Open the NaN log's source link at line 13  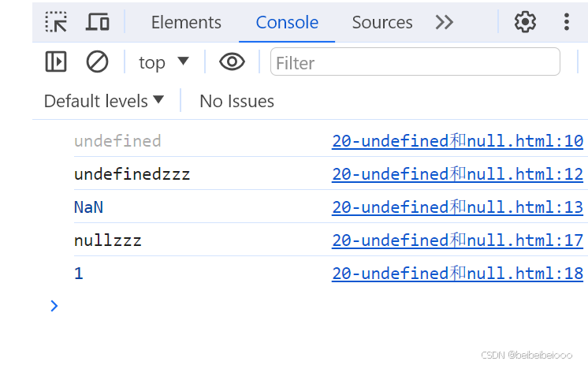tap(457, 207)
